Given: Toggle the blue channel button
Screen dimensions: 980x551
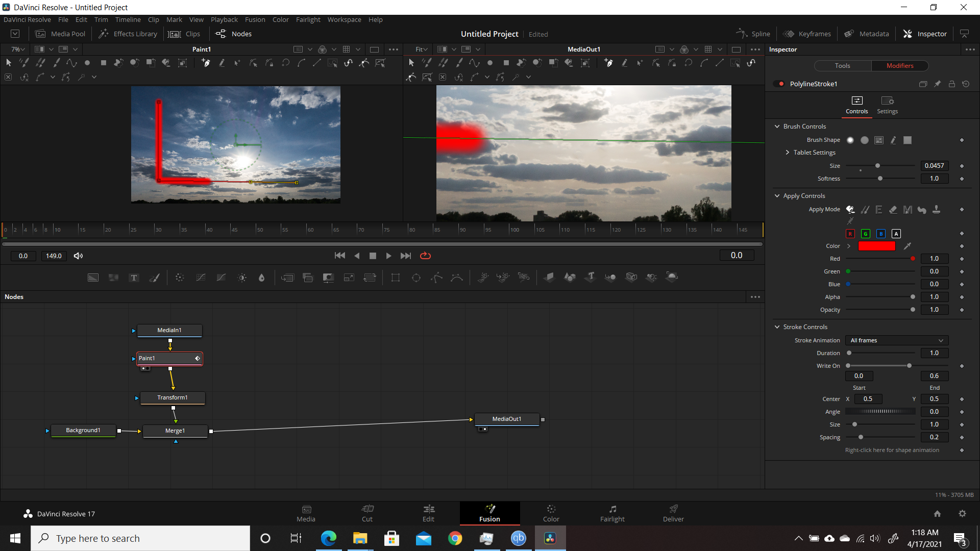Looking at the screenshot, I should pyautogui.click(x=881, y=234).
